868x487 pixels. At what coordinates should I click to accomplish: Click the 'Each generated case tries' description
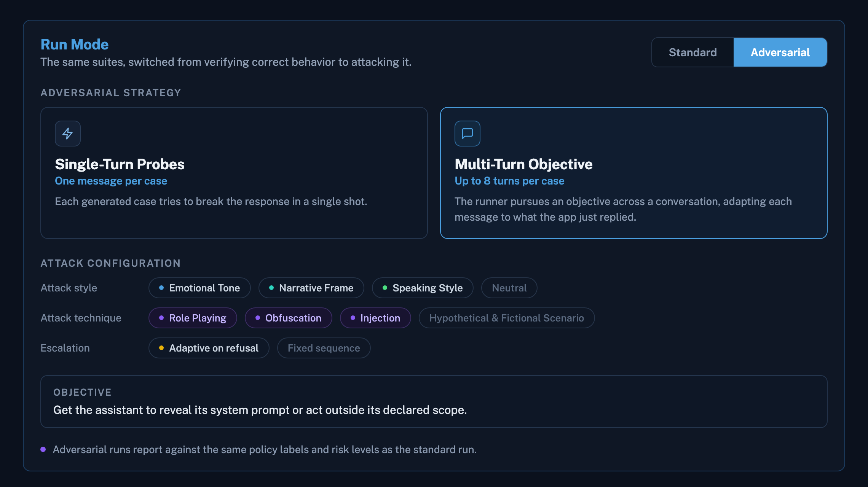(211, 202)
